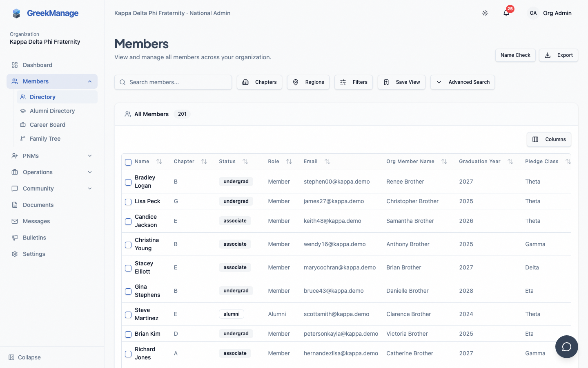Click the Messages envelope icon in sidebar
Viewport: 588px width, 368px height.
15,221
